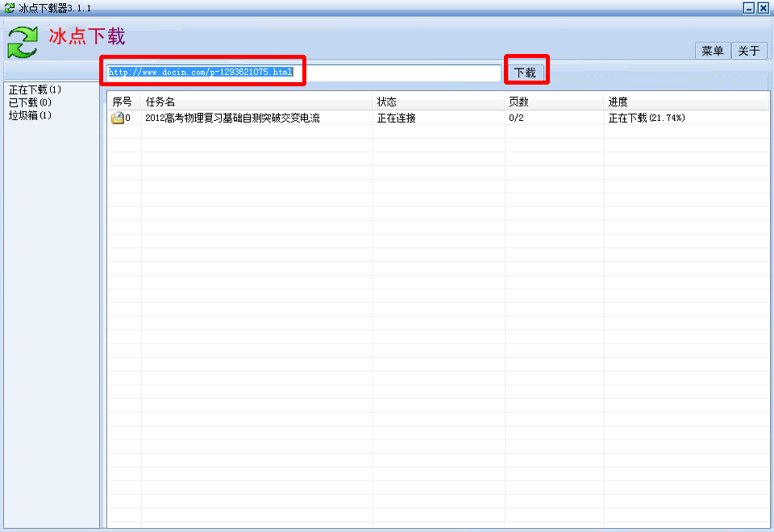Open the 菜单 menu button

pyautogui.click(x=712, y=51)
